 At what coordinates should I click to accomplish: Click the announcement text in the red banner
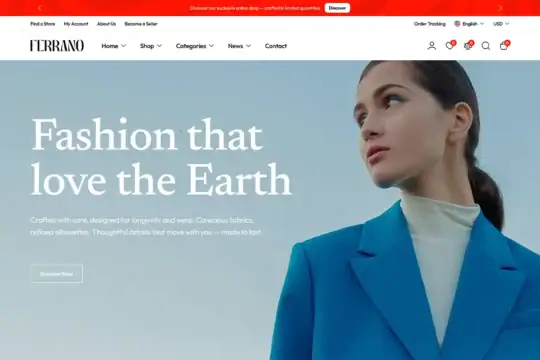tap(255, 8)
